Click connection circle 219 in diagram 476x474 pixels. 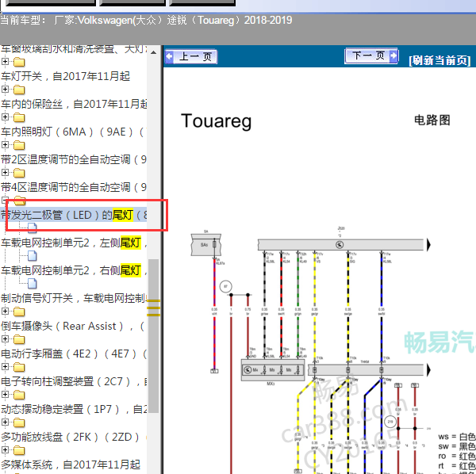click(390, 422)
